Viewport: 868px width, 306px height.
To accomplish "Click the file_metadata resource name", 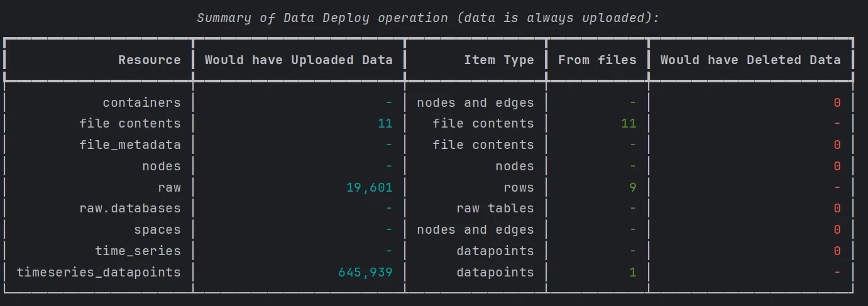I will click(129, 145).
